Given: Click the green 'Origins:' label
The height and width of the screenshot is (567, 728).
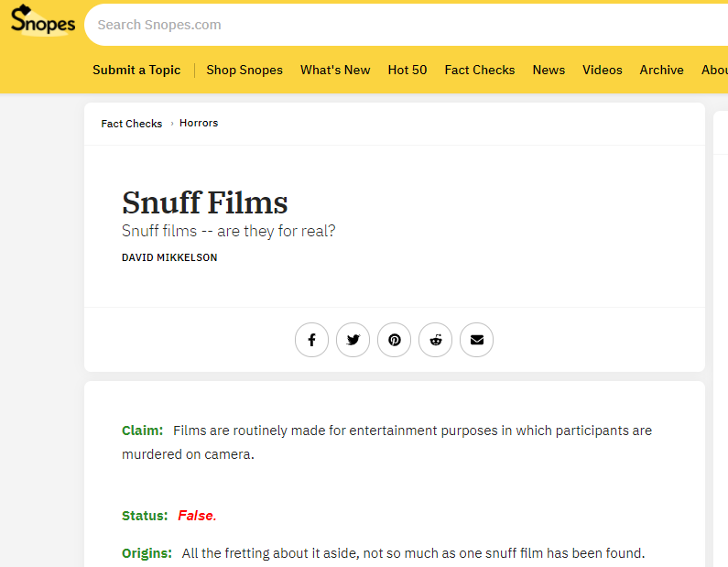Looking at the screenshot, I should click(147, 553).
